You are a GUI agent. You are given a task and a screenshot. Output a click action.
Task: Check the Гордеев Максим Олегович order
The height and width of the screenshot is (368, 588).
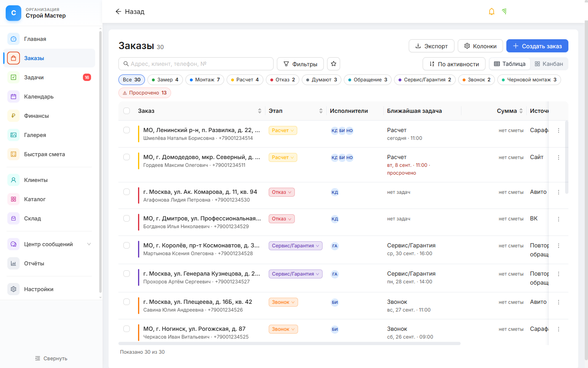[x=127, y=157]
